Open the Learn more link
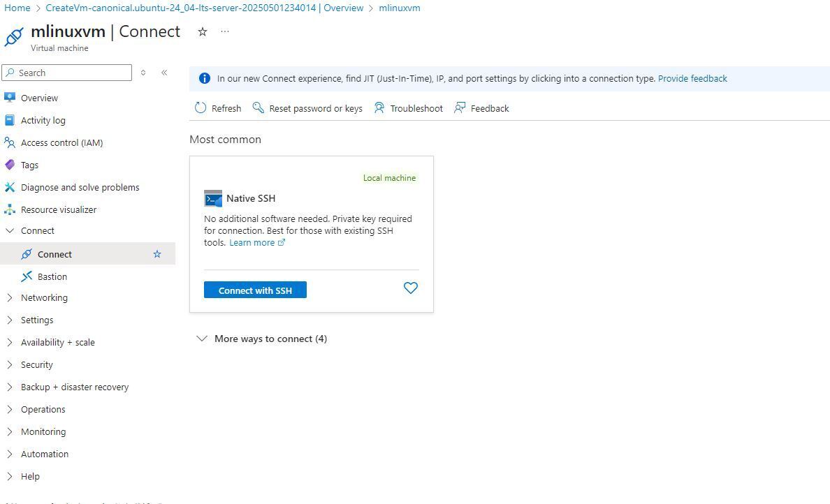Viewport: 830px width, 504px height. tap(252, 242)
